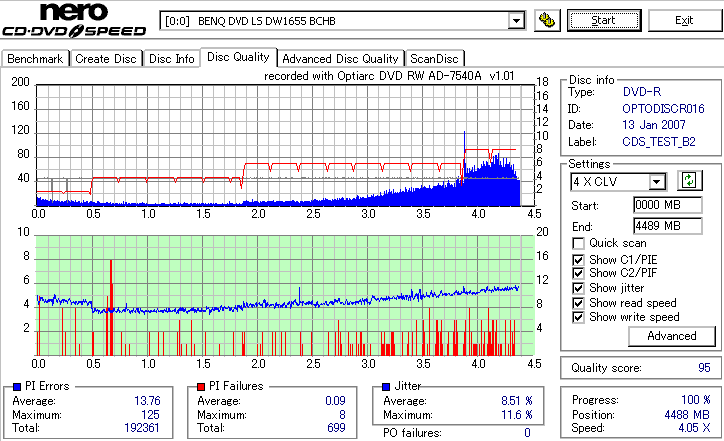Click the PI Errors average 13.76
Image resolution: width=724 pixels, height=441 pixels.
point(147,401)
